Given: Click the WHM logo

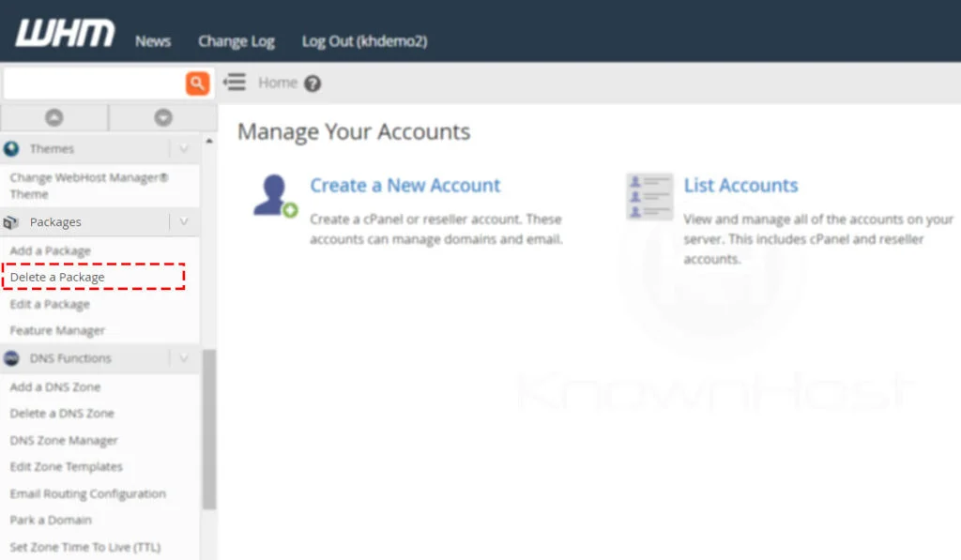Looking at the screenshot, I should pyautogui.click(x=65, y=33).
